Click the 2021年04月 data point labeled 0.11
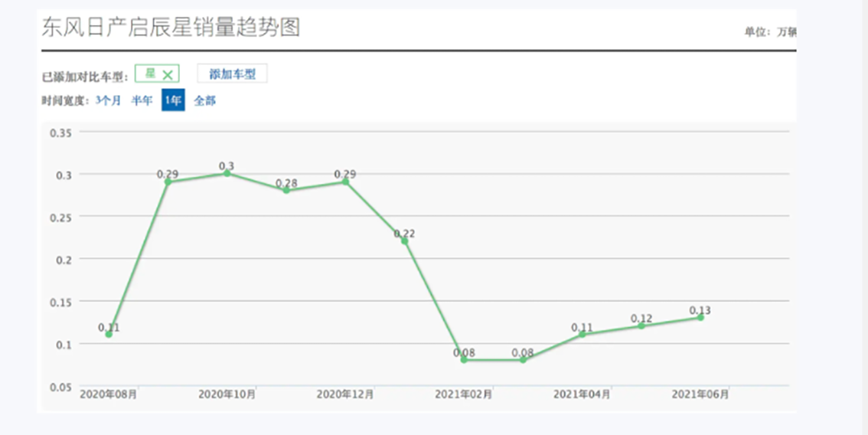The image size is (868, 435). pyautogui.click(x=582, y=334)
